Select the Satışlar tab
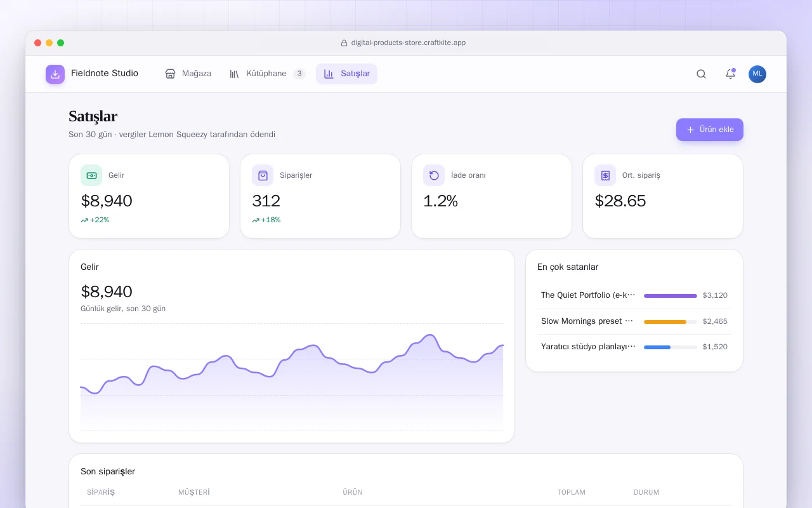 [x=346, y=74]
